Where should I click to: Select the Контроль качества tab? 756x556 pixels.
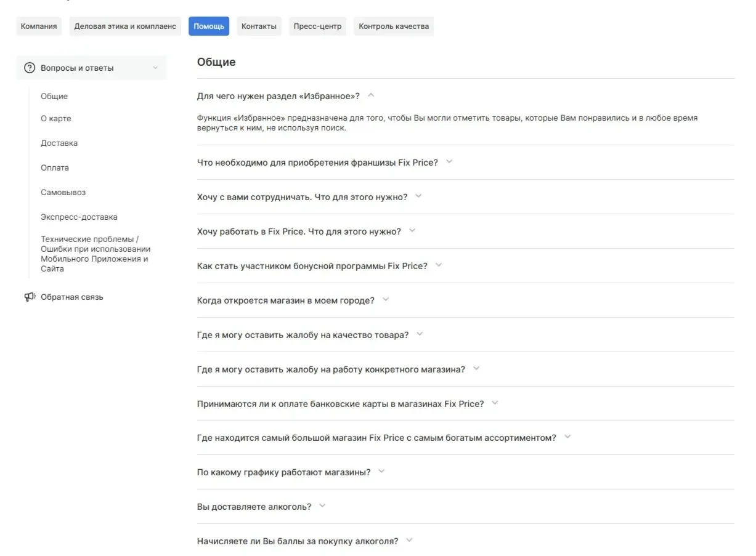pyautogui.click(x=394, y=26)
